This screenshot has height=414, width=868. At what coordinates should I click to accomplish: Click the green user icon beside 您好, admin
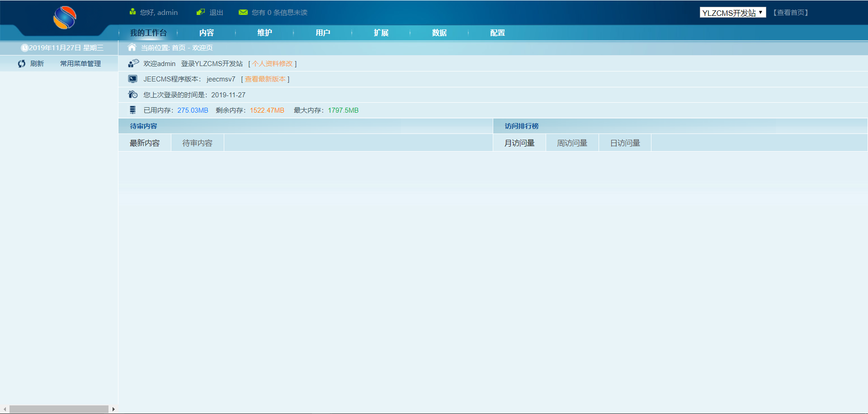pyautogui.click(x=132, y=12)
